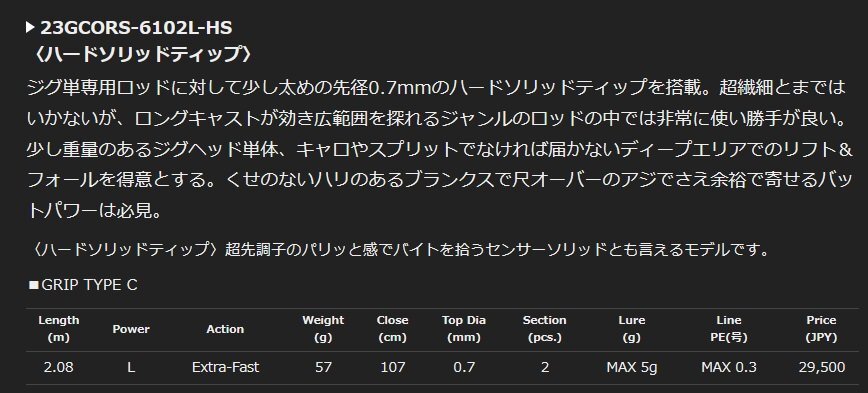
Task: Click the Lure (g) column header
Action: point(632,329)
